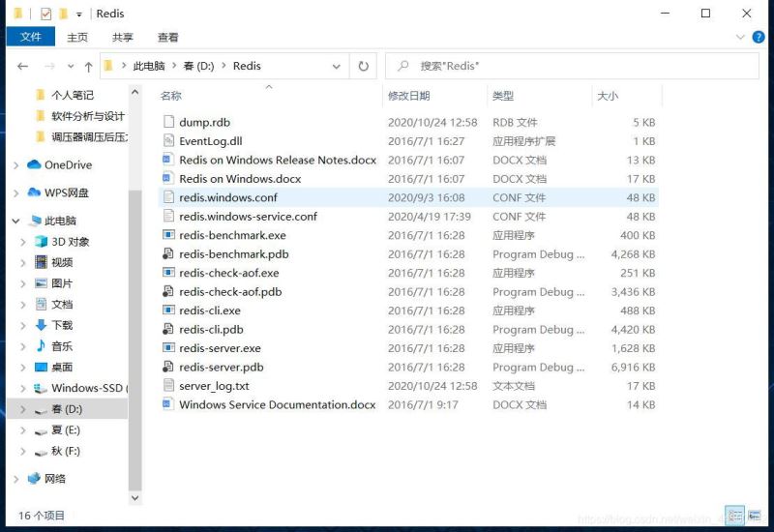Viewport: 774px width, 532px height.
Task: Open the recent locations dropdown arrow
Action: click(x=71, y=66)
